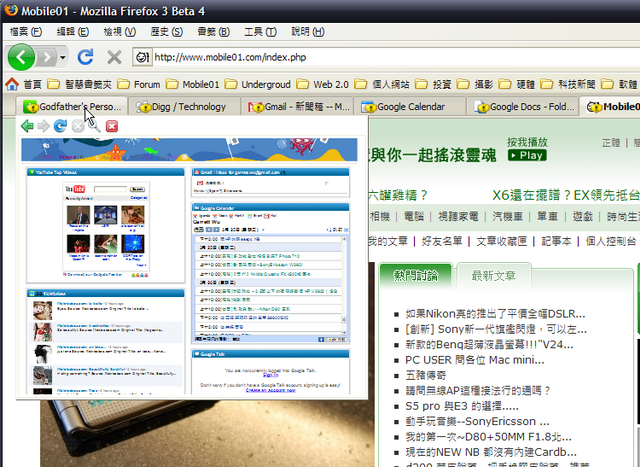Open the S5 pro 與E3 的選擇 article
Image resolution: width=640 pixels, height=467 pixels.
coord(462,406)
